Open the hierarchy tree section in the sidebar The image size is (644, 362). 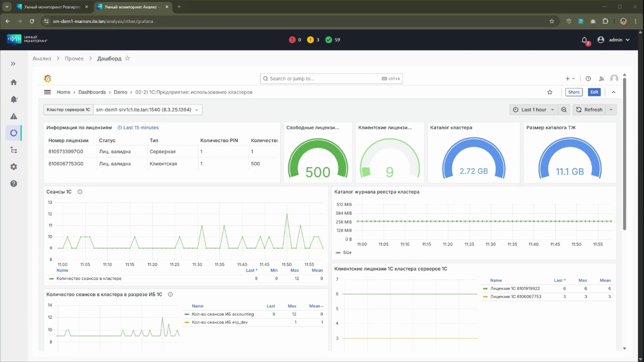(x=14, y=150)
